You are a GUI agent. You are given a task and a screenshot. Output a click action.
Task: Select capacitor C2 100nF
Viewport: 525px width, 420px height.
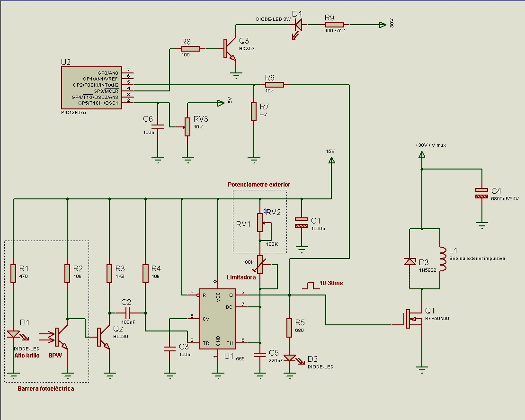(127, 313)
